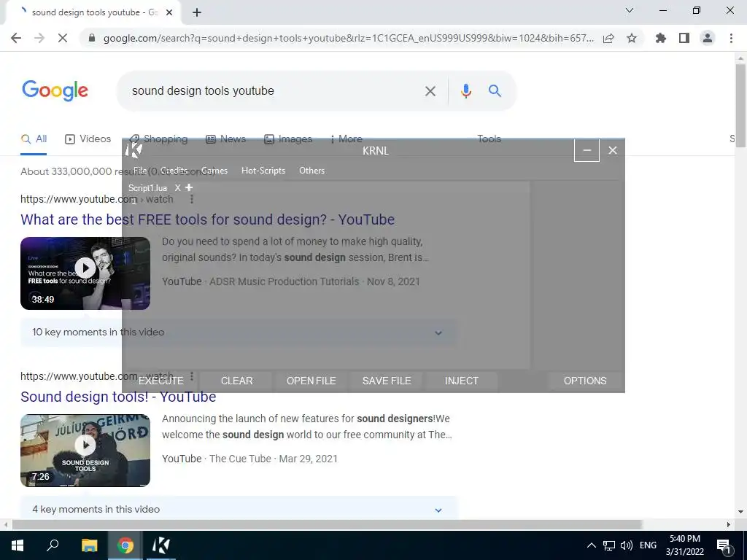747x560 pixels.
Task: Open network icon in system tray
Action: [x=609, y=545]
